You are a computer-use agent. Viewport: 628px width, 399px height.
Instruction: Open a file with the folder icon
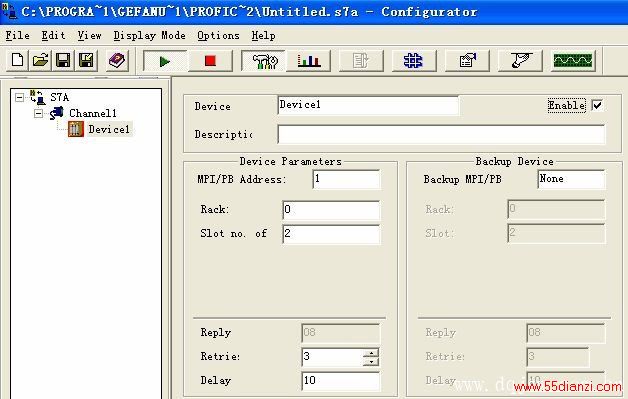coord(40,60)
